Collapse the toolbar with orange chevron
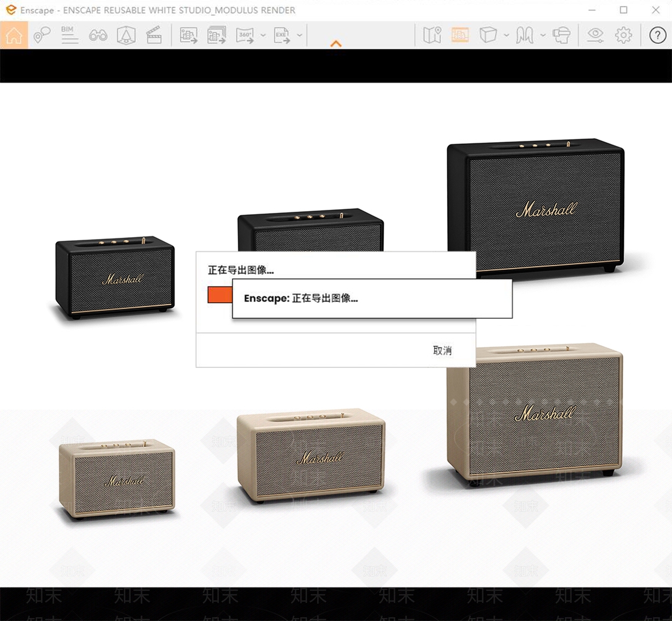 click(x=336, y=43)
